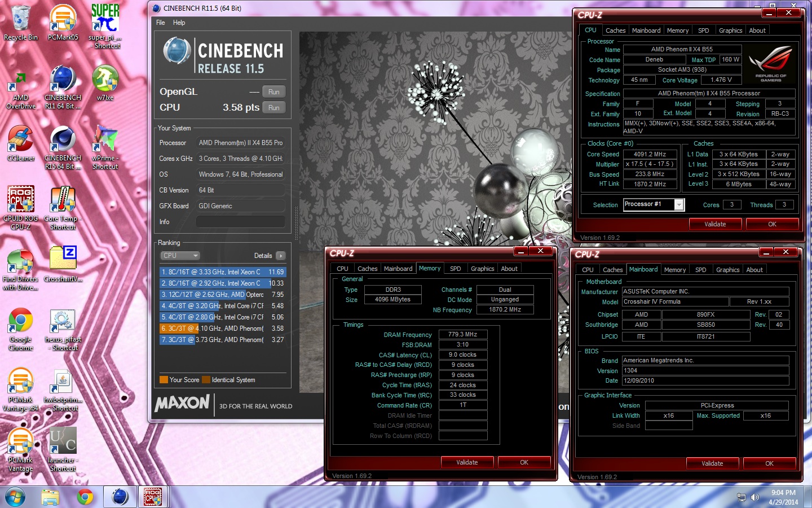Open CPU tab in Memory CPU-Z window
812x508 pixels.
tap(342, 269)
